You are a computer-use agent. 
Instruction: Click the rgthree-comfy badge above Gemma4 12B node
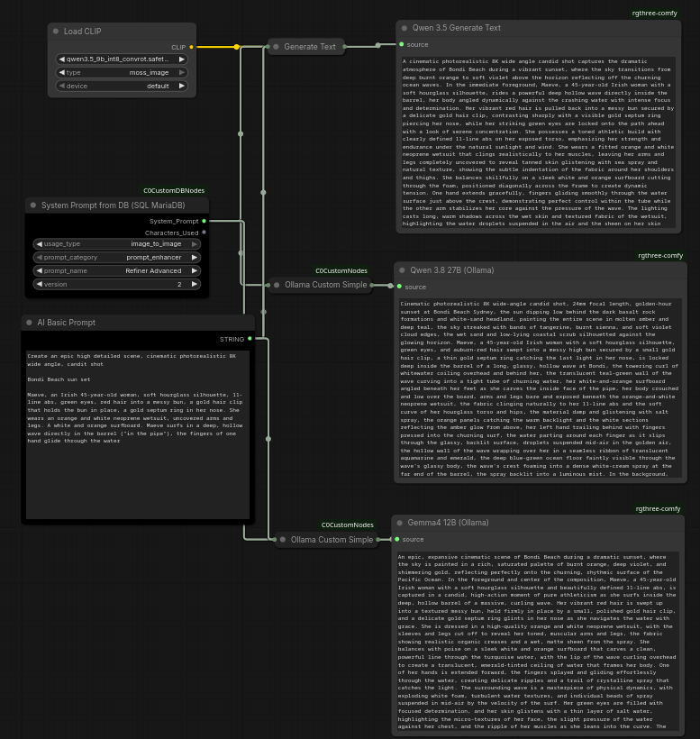pyautogui.click(x=658, y=508)
